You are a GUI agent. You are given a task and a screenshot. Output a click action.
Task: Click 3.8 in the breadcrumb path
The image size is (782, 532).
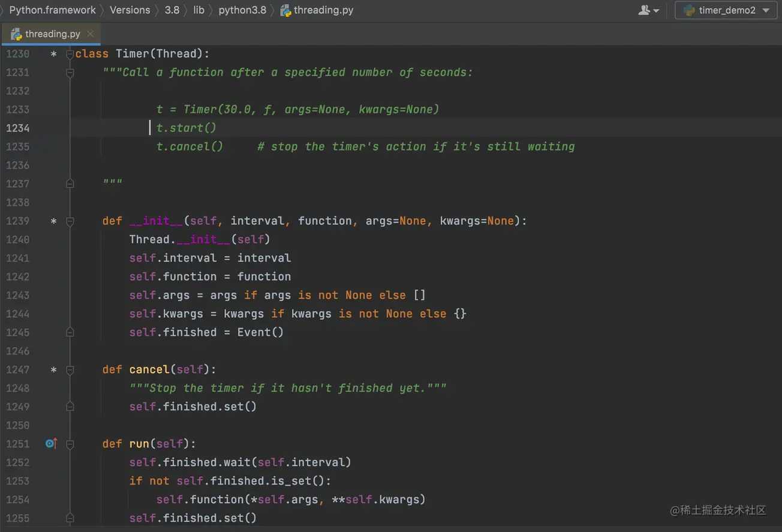pyautogui.click(x=172, y=10)
